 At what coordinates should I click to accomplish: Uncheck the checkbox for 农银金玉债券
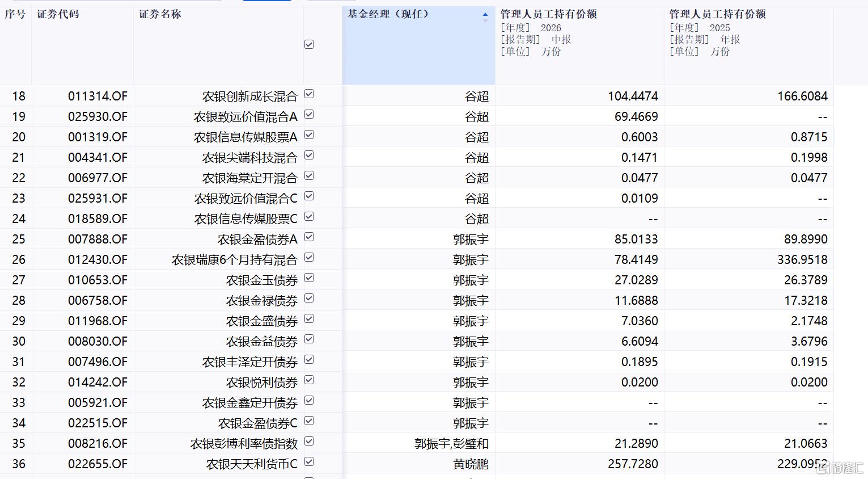[309, 278]
